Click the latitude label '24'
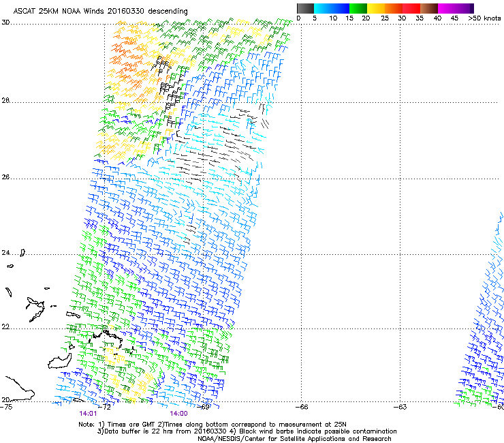The image size is (504, 443). [x=5, y=253]
